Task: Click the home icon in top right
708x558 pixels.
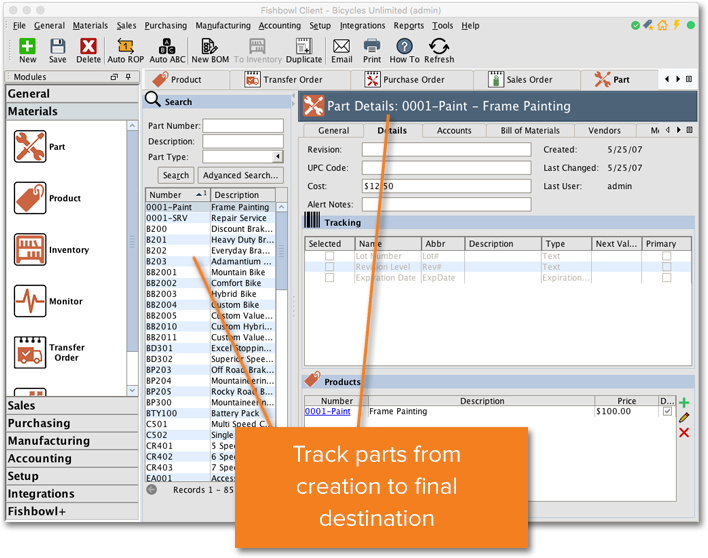Action: 662,25
